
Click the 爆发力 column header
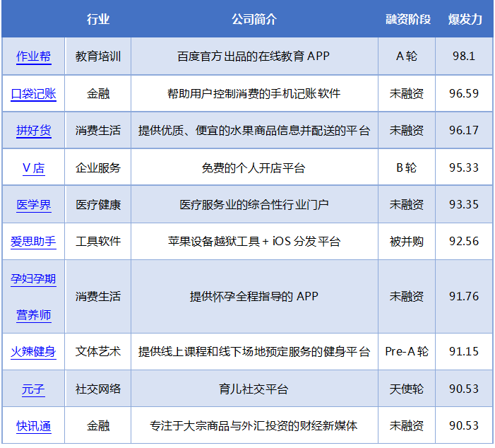pyautogui.click(x=465, y=19)
